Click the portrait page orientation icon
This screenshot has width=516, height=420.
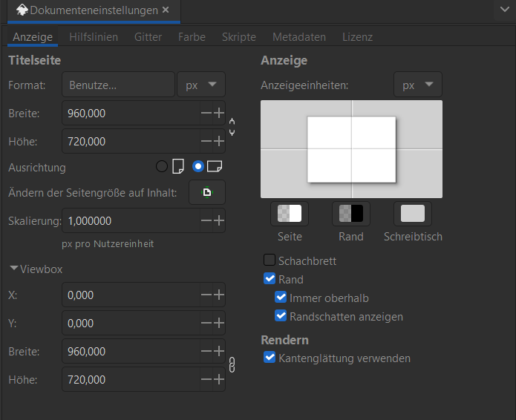[x=178, y=166]
